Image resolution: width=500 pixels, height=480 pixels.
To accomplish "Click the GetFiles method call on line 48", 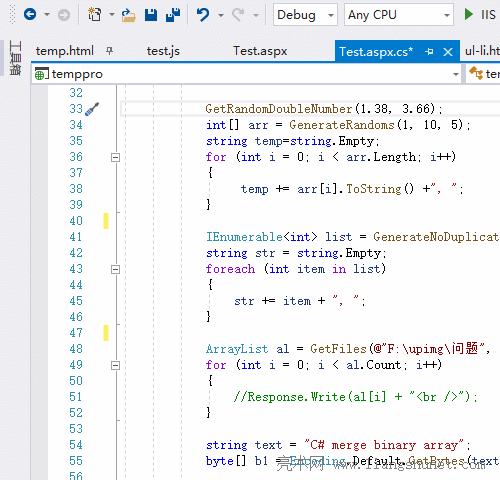I will pos(338,349).
